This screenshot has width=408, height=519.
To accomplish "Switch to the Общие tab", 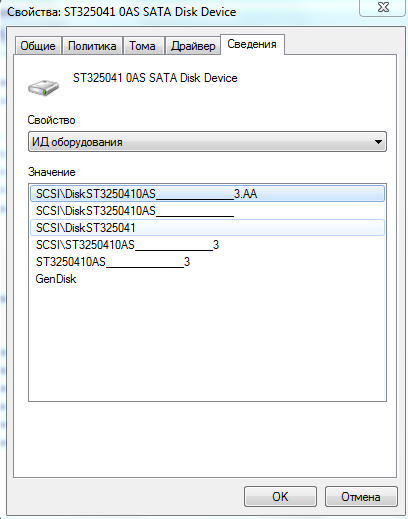I will coord(38,46).
